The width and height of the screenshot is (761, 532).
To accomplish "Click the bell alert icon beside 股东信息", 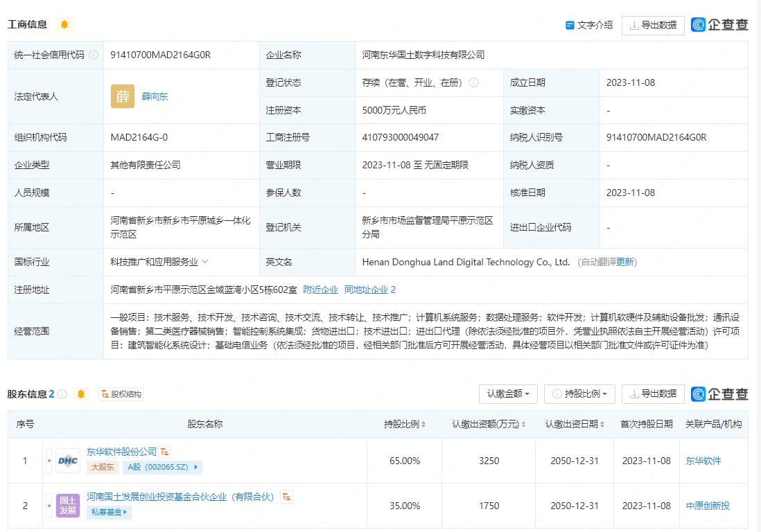I will (x=81, y=393).
